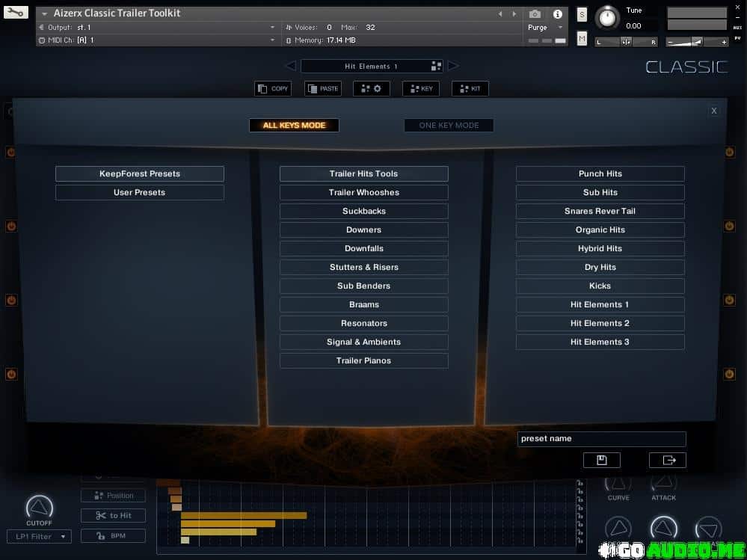The width and height of the screenshot is (747, 560).
Task: Open the instrument info icon
Action: (557, 14)
